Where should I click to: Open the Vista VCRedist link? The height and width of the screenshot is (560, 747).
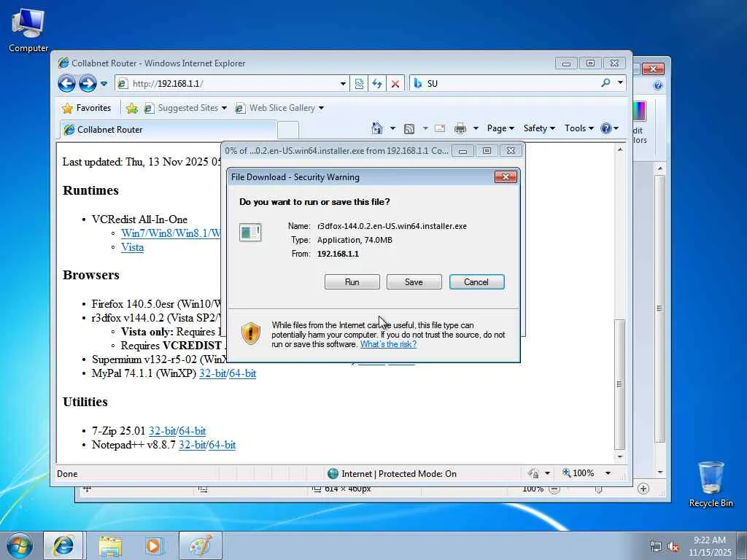133,247
